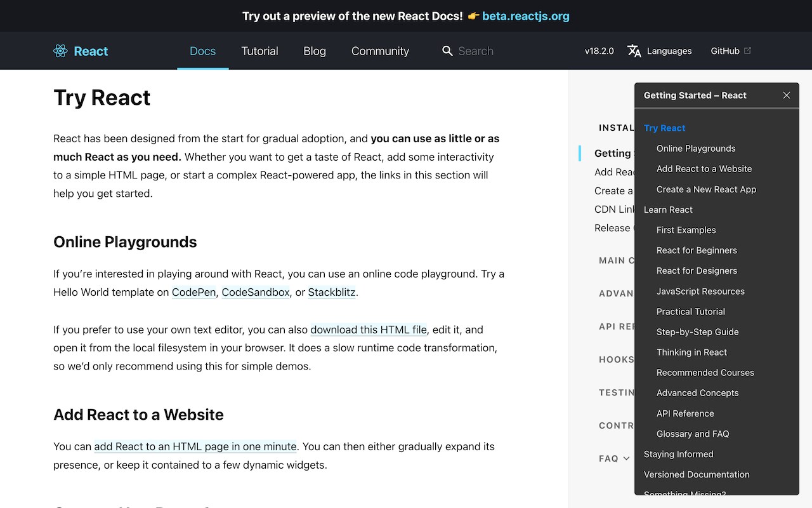The width and height of the screenshot is (812, 508).
Task: Go to React for Beginners outline entry
Action: (697, 250)
